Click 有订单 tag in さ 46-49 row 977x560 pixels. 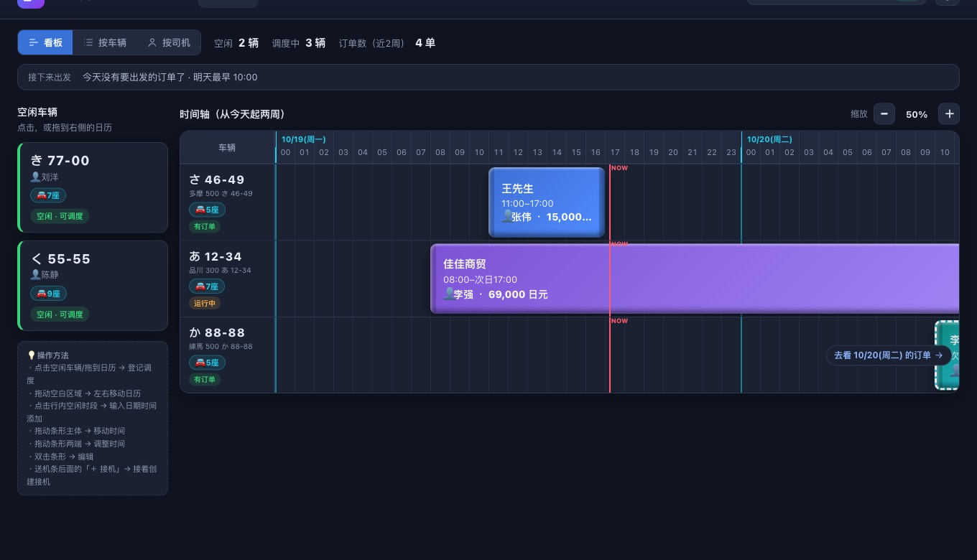[x=205, y=227]
